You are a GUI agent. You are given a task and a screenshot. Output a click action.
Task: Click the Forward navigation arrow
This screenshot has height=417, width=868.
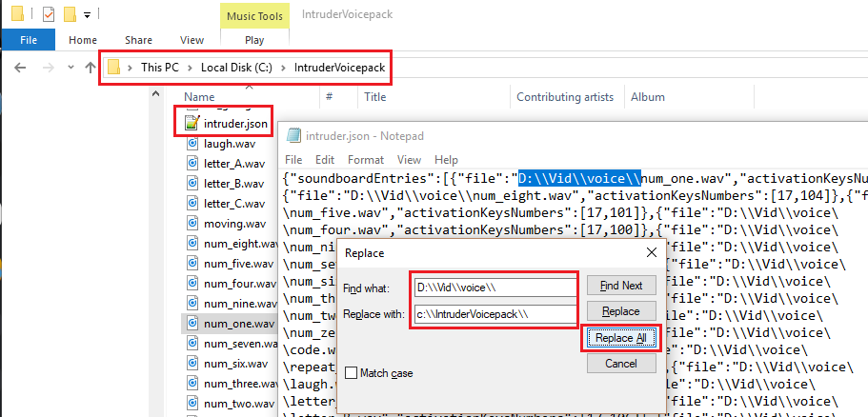(x=49, y=68)
